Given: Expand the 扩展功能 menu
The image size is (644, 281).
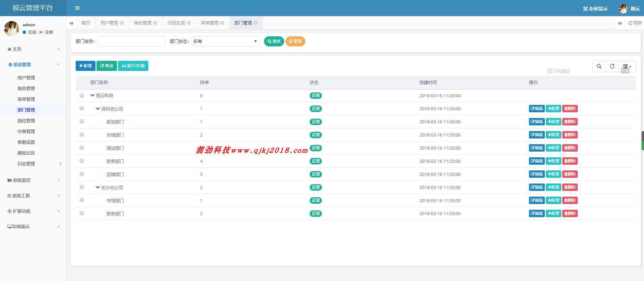Looking at the screenshot, I should pos(33,211).
